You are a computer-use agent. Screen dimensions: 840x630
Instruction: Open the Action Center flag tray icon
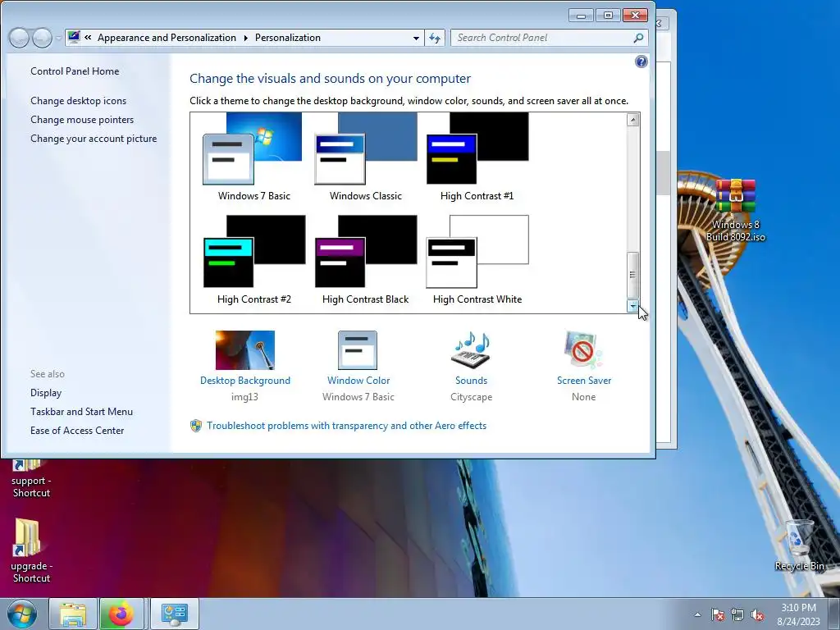tap(718, 615)
